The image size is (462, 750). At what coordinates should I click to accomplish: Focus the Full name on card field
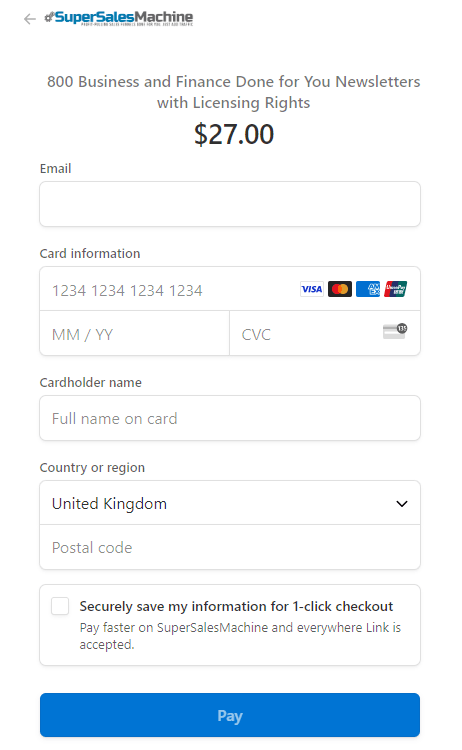(x=230, y=418)
